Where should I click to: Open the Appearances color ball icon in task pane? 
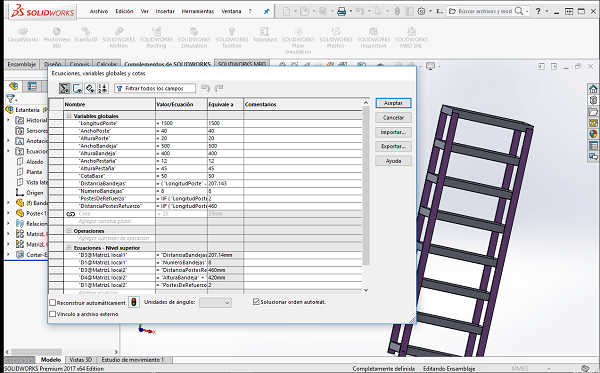(593, 134)
